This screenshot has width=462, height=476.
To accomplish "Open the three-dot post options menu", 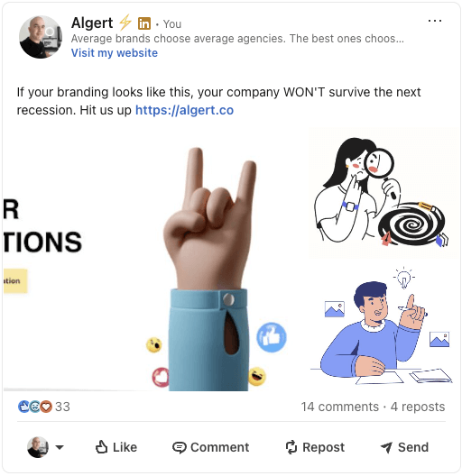I will [x=435, y=21].
